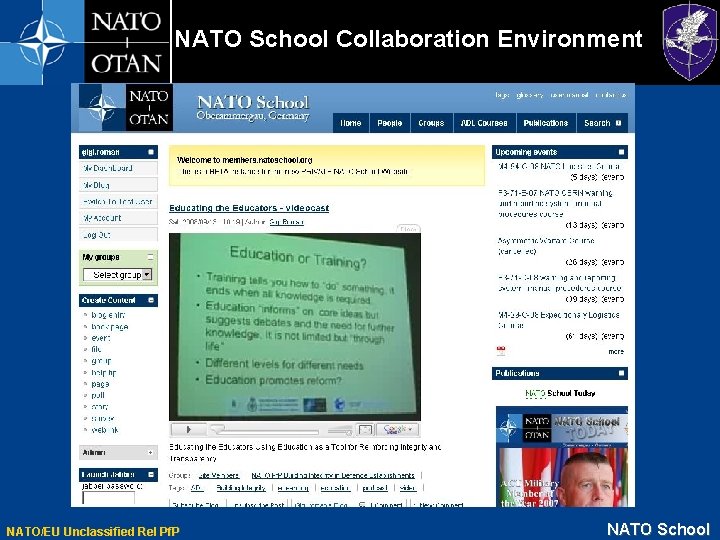
Task: Open the NATO School Today publication link
Action: 560,393
